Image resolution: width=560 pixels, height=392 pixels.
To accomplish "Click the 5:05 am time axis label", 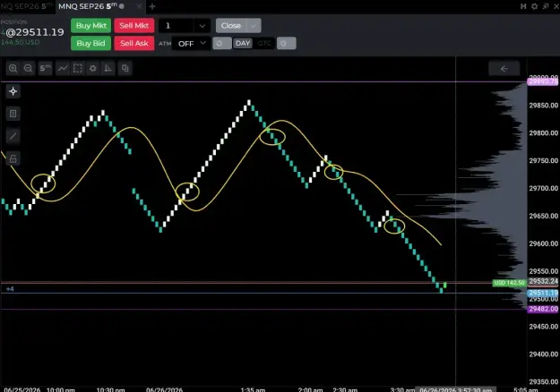I will pos(525,389).
